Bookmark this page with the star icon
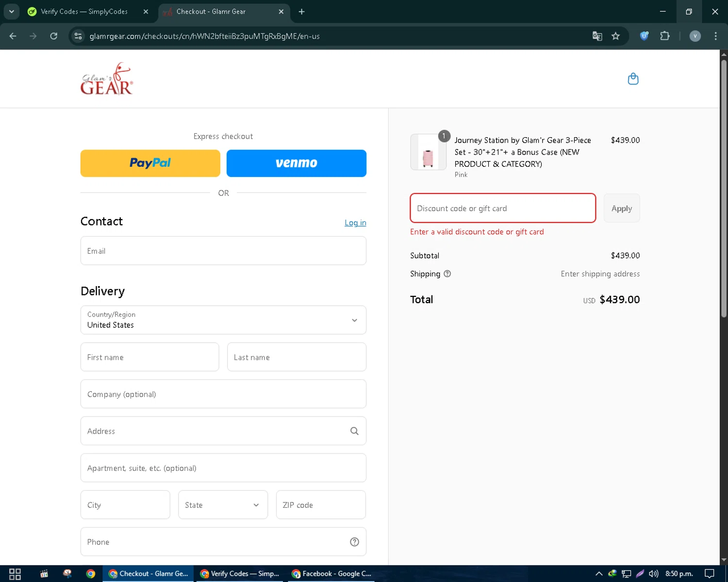 click(x=615, y=36)
